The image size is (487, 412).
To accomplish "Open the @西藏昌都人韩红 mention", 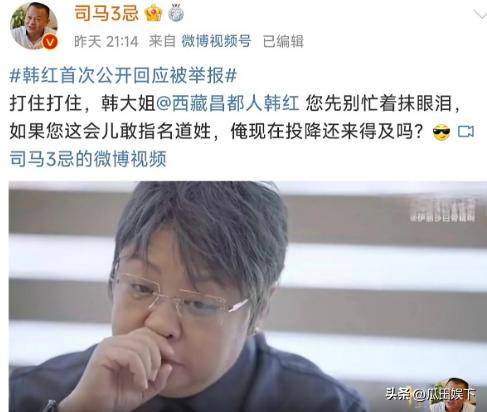I will click(x=227, y=104).
